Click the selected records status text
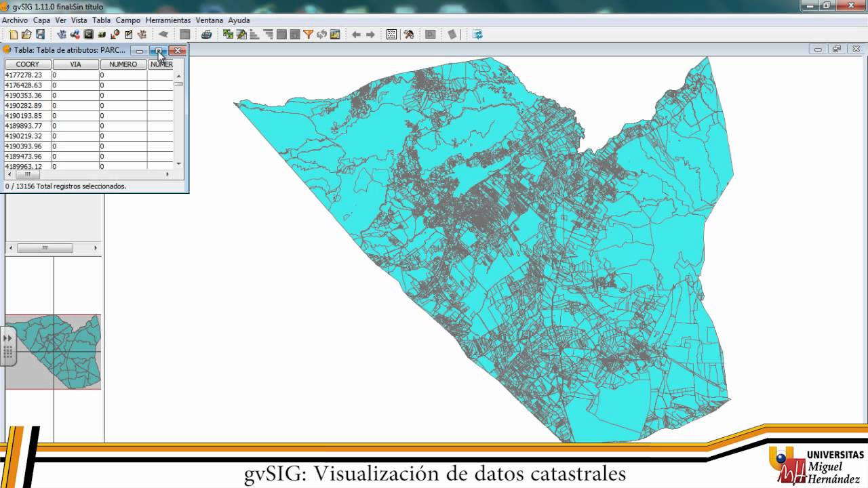 click(66, 186)
